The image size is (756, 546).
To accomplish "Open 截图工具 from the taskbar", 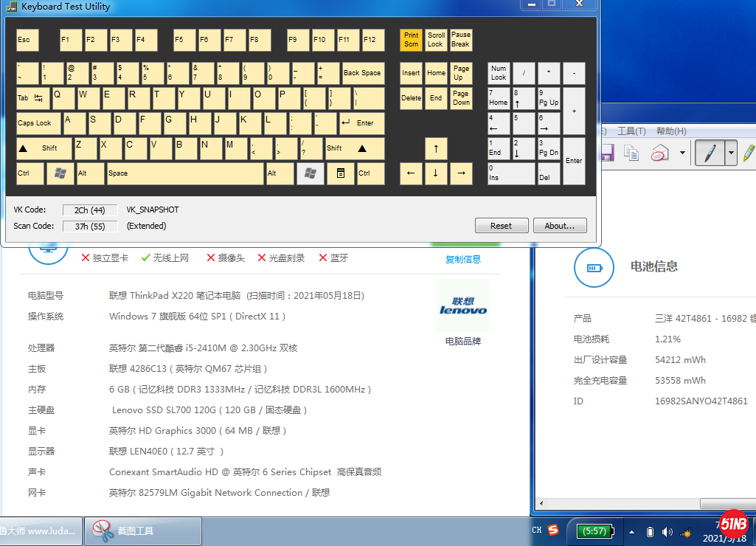I will (143, 531).
